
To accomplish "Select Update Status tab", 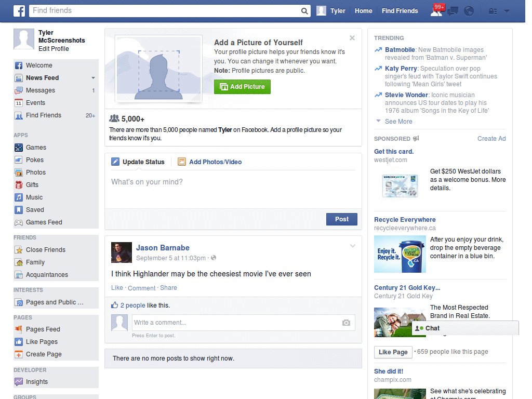I will 138,162.
